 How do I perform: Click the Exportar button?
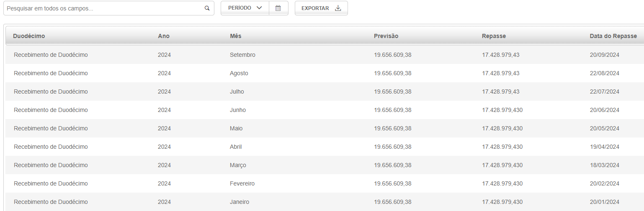coord(321,8)
